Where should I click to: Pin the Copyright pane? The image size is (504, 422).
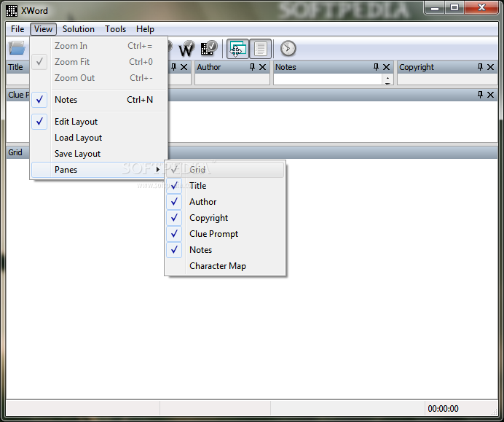pos(480,67)
